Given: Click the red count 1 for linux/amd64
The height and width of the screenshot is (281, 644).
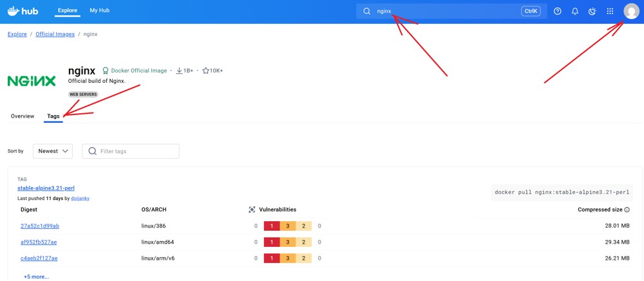Looking at the screenshot, I should click(272, 242).
